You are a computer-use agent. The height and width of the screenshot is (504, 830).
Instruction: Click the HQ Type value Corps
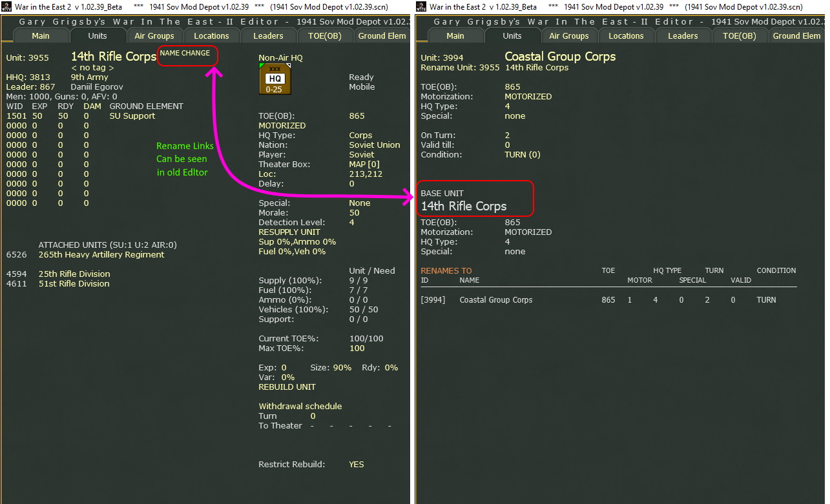[x=360, y=136]
